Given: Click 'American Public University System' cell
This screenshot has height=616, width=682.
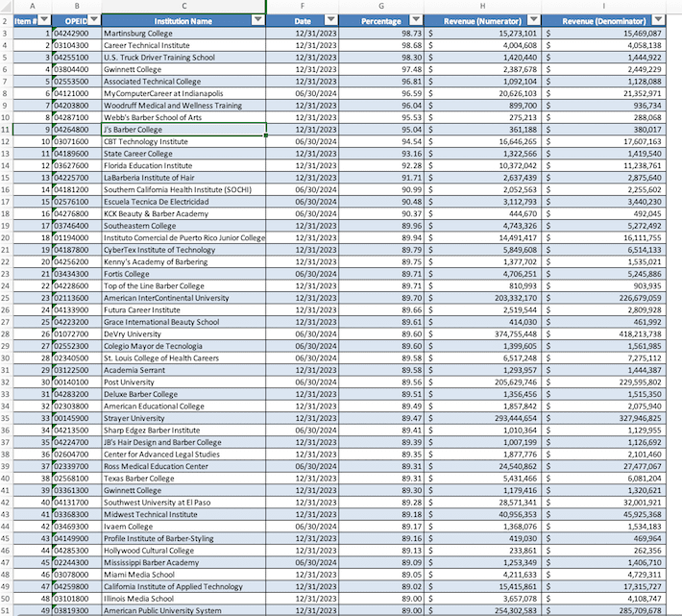Looking at the screenshot, I should pos(183,611).
